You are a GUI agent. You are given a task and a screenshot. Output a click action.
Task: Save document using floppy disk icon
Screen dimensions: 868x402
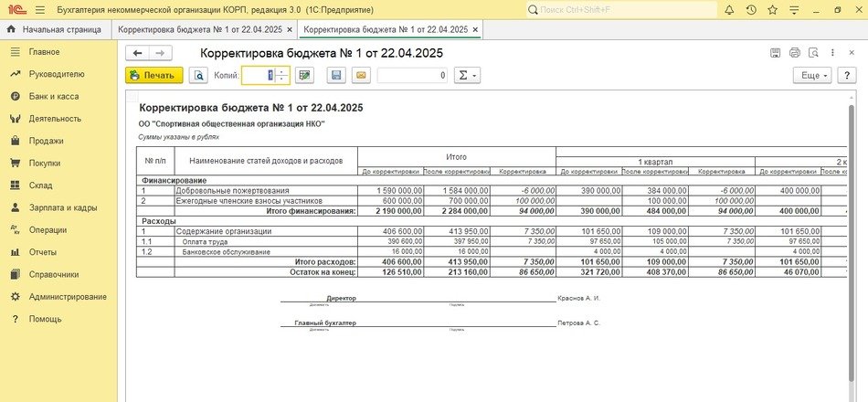pos(336,76)
